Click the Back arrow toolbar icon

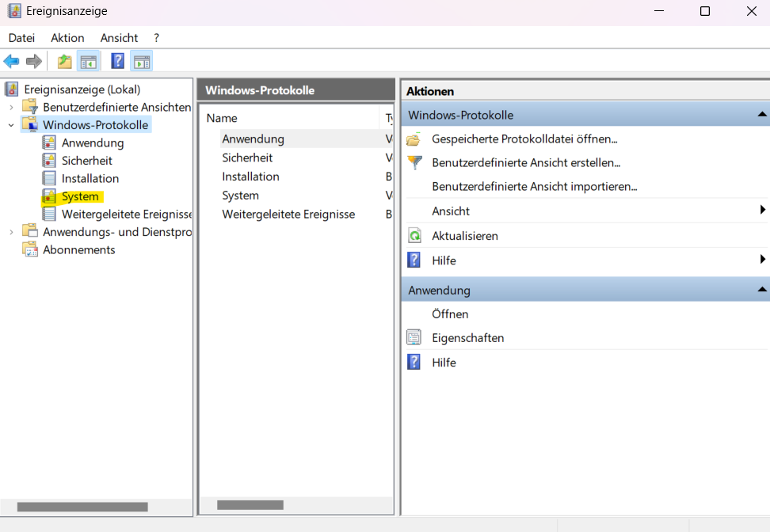pos(11,61)
